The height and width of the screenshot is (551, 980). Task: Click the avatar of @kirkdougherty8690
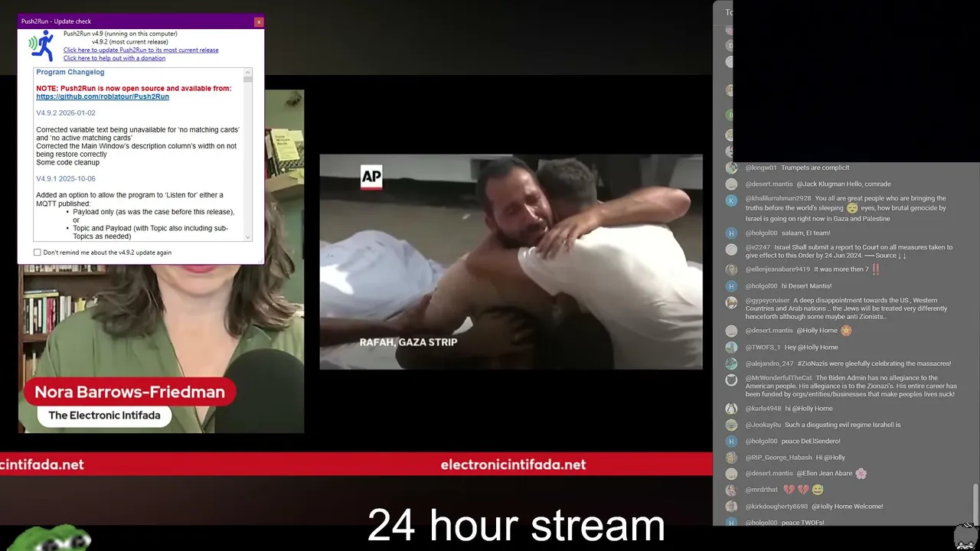pyautogui.click(x=731, y=507)
